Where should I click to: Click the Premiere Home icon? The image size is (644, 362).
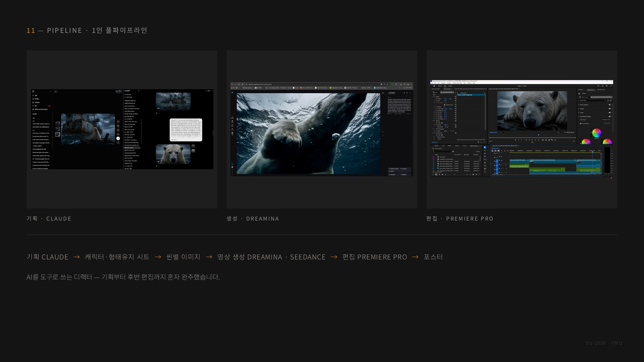(434, 86)
